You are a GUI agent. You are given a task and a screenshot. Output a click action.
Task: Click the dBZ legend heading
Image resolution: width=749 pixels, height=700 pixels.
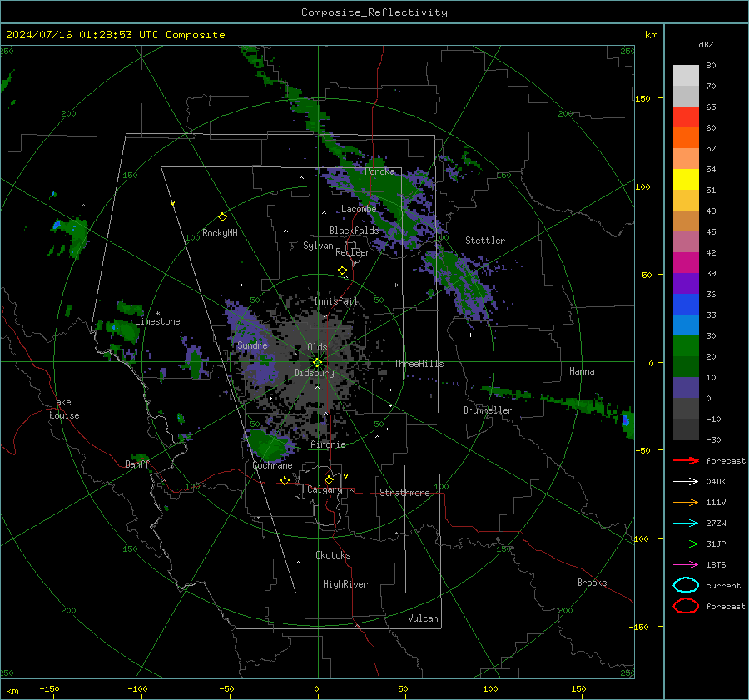(x=706, y=45)
